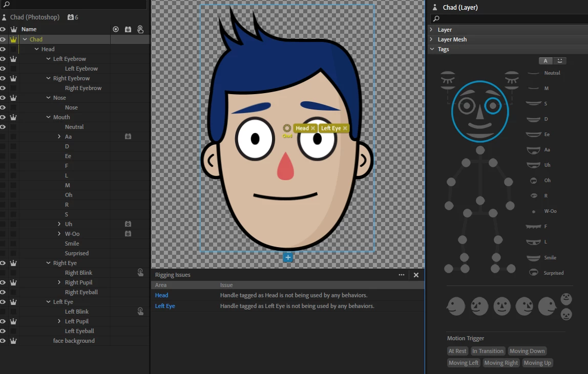Screen dimensions: 588x374
Task: Apply the Moving Right motion trigger tag
Action: pyautogui.click(x=501, y=363)
